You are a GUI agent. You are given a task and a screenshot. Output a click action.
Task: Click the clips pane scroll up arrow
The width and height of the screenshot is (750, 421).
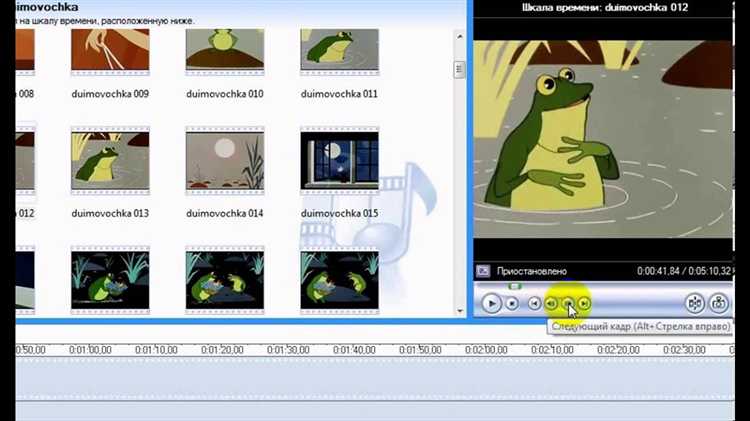(x=460, y=36)
